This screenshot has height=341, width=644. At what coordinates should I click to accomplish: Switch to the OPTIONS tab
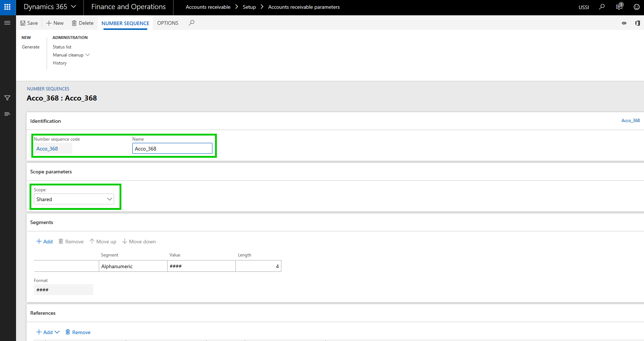click(168, 23)
